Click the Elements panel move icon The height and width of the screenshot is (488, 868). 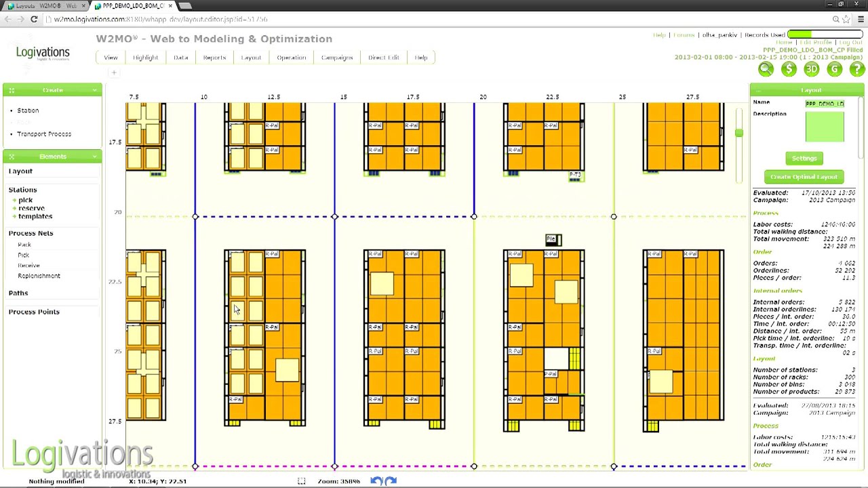(x=12, y=157)
